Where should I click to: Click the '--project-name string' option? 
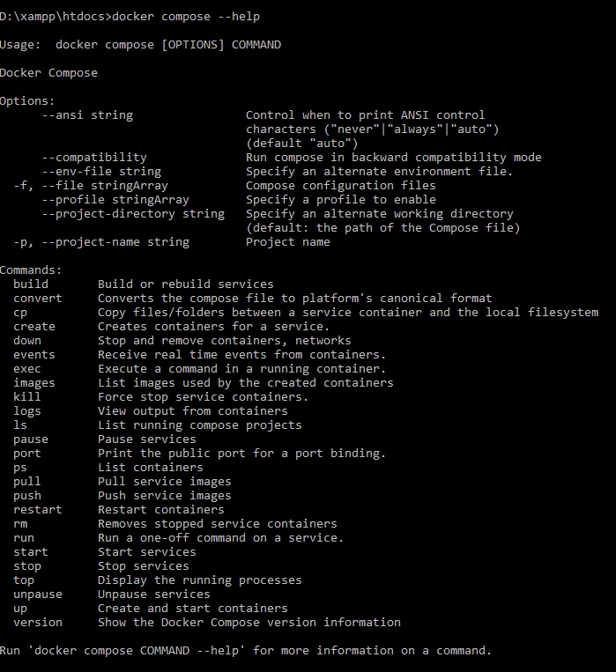(115, 242)
